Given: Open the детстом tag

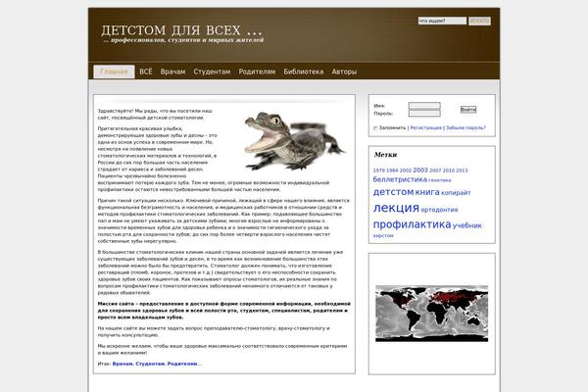Looking at the screenshot, I should [393, 192].
